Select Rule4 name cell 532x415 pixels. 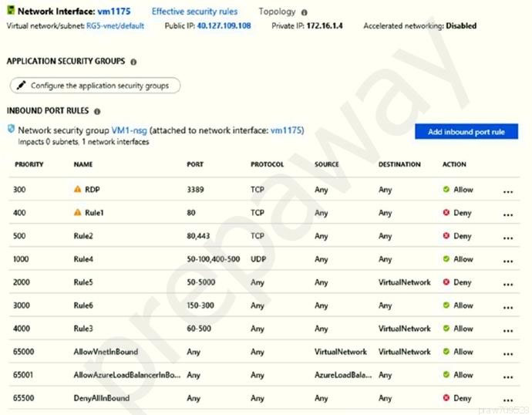click(83, 259)
